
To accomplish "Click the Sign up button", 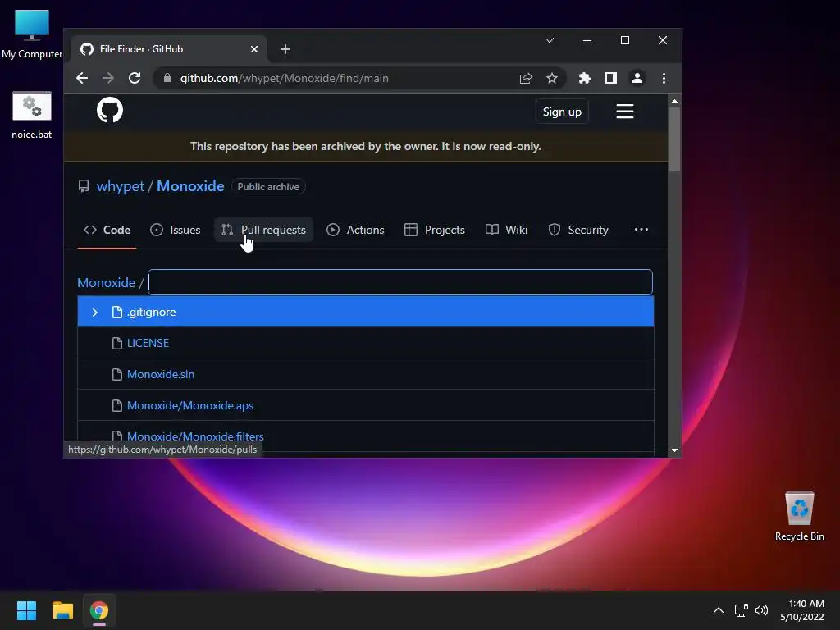I will 562,112.
